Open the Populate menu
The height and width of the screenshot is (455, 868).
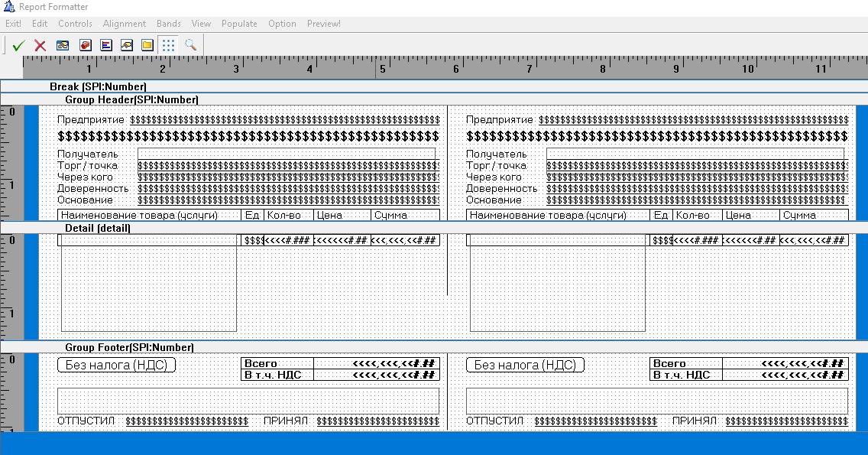point(239,24)
